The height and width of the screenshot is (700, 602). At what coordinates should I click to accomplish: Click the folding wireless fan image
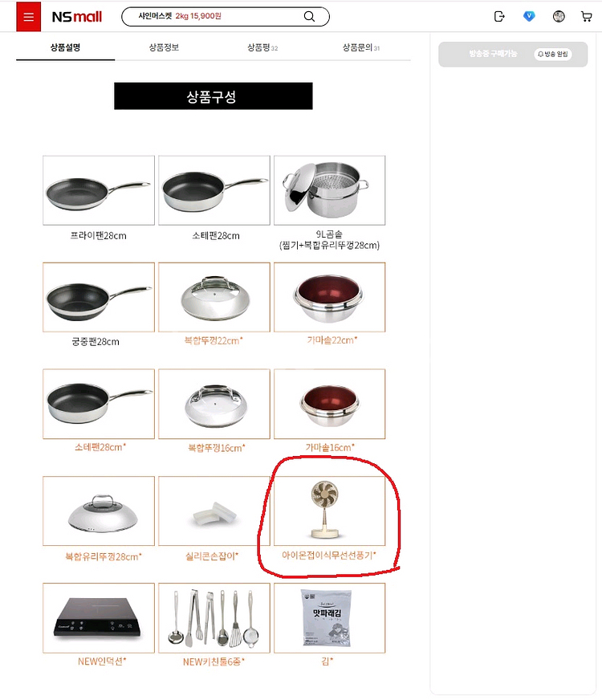(329, 511)
